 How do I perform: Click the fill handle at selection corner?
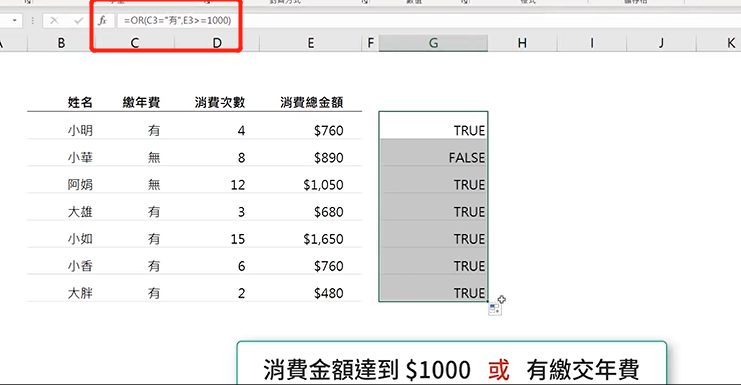488,301
